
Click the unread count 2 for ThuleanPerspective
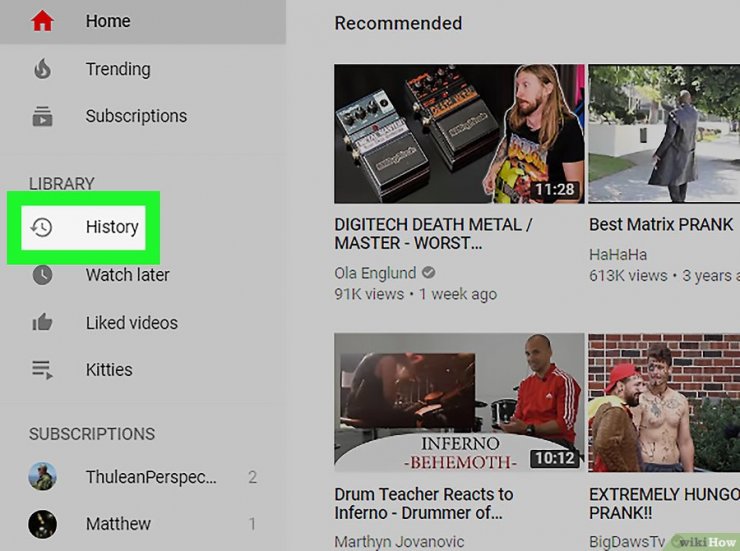click(x=252, y=477)
